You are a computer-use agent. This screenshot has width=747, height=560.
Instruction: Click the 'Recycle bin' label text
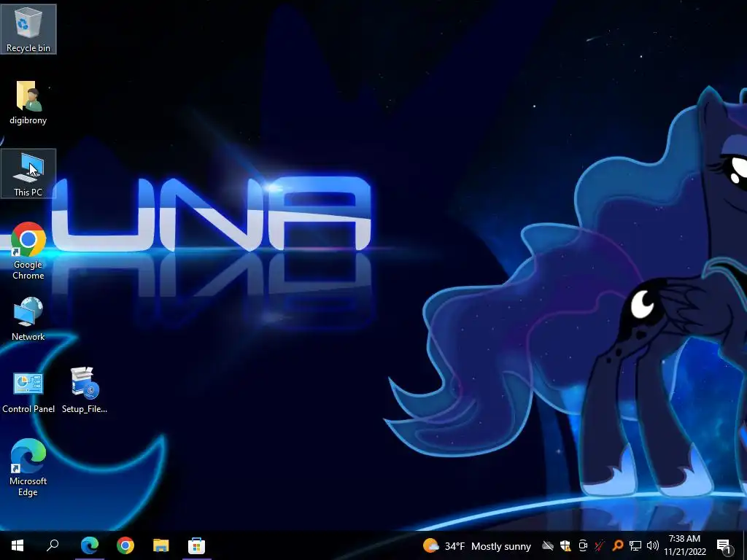click(28, 48)
